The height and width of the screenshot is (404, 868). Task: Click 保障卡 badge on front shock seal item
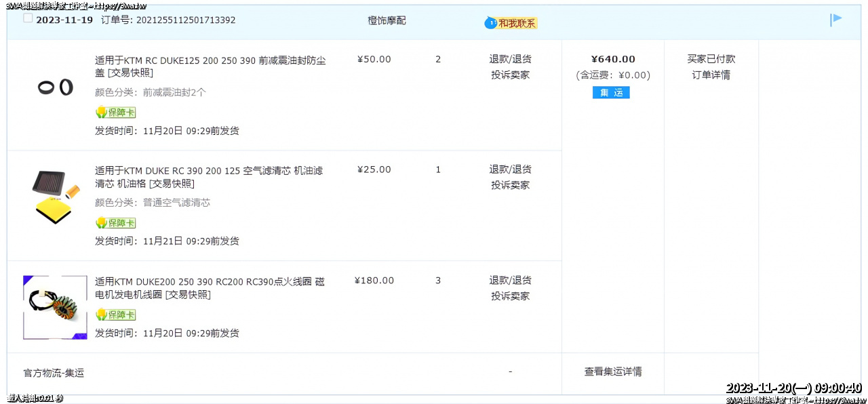[115, 112]
